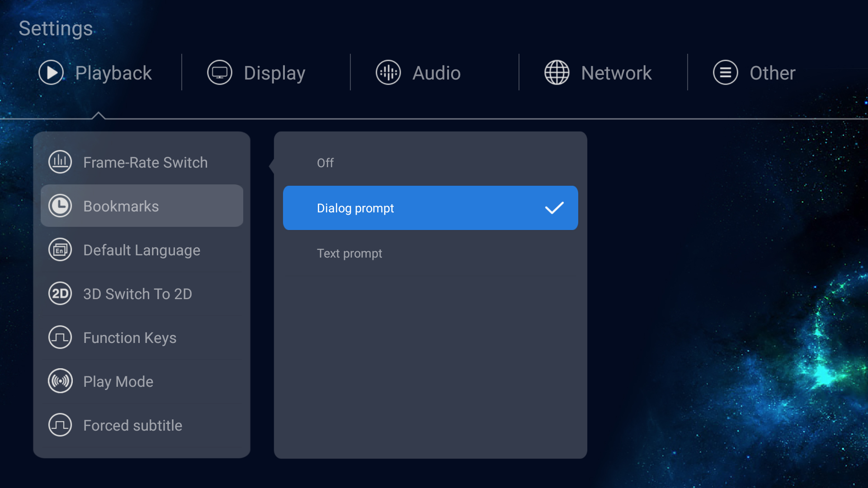Image resolution: width=868 pixels, height=488 pixels.
Task: Select the Network settings icon
Action: tap(556, 72)
